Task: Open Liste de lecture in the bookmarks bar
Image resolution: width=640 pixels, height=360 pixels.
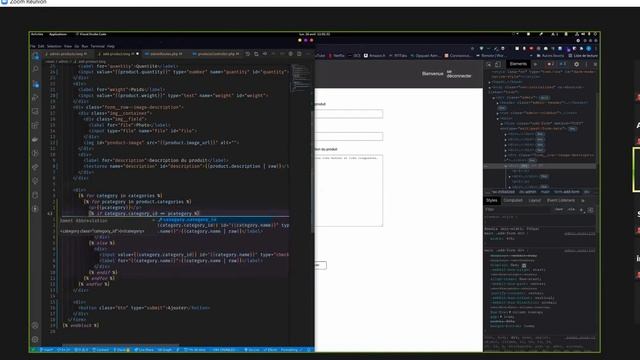Action: 582,56
